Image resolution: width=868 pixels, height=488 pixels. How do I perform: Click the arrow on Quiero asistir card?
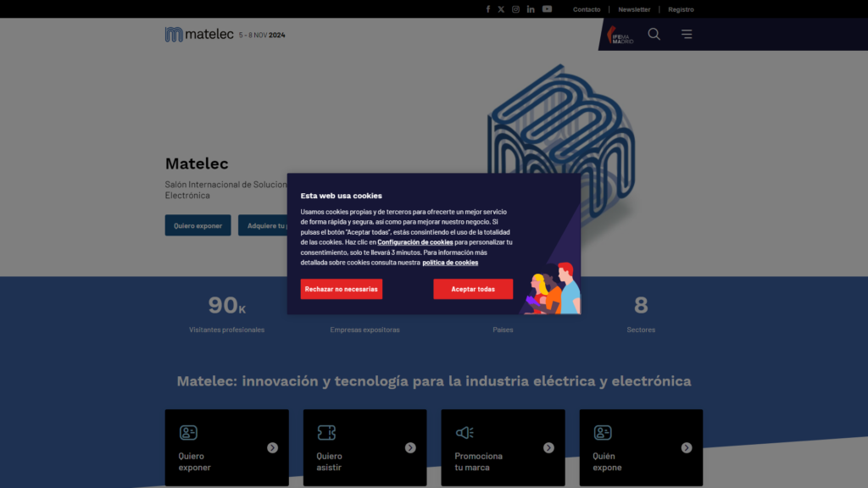point(410,447)
